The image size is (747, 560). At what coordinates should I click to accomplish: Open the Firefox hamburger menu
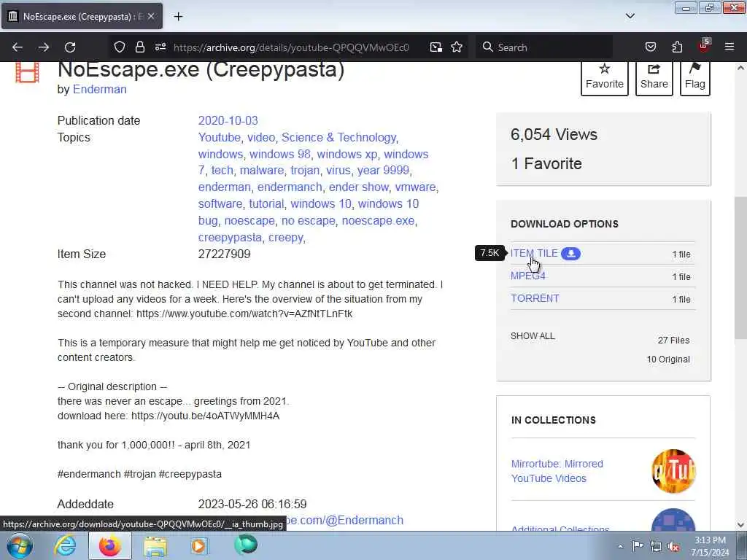[729, 47]
